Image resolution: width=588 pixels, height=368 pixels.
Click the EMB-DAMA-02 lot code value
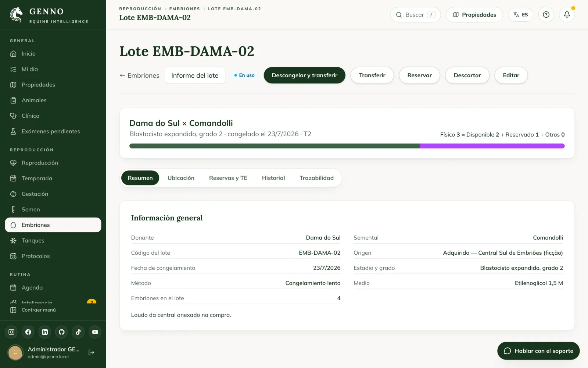320,253
